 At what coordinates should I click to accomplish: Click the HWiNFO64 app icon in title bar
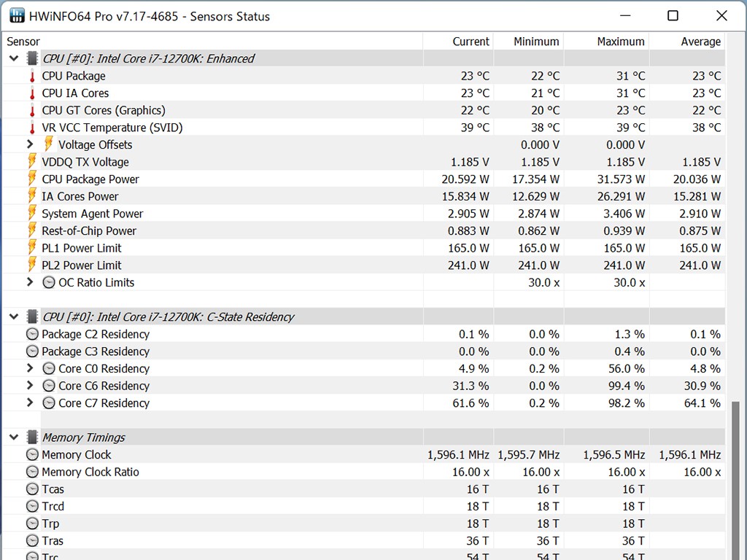click(15, 16)
